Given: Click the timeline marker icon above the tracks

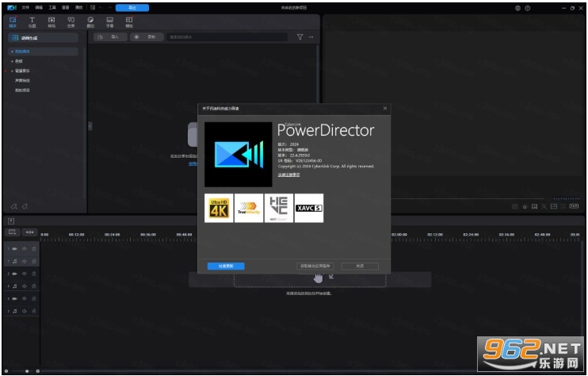Looking at the screenshot, I should coord(11,221).
